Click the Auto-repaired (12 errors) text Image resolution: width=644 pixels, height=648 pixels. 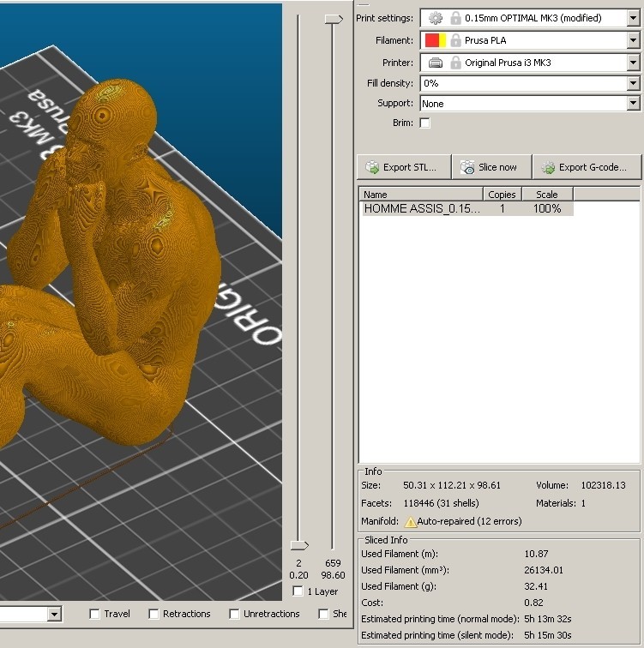(469, 521)
